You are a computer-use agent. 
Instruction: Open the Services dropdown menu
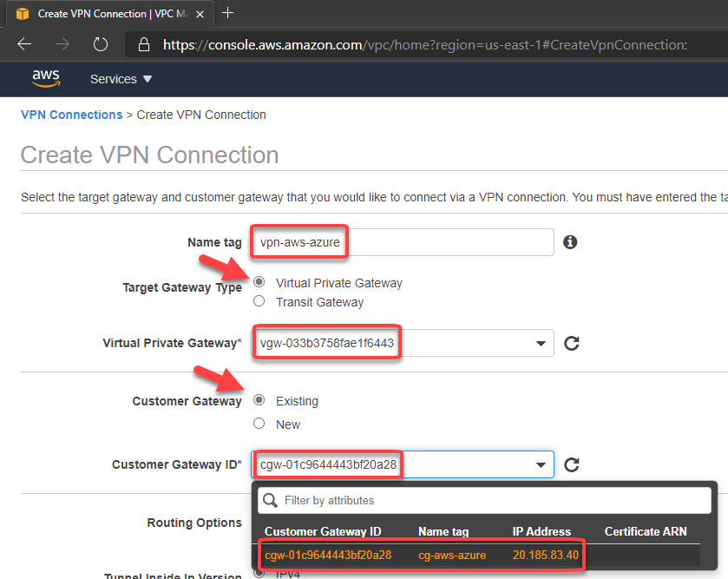click(x=121, y=79)
